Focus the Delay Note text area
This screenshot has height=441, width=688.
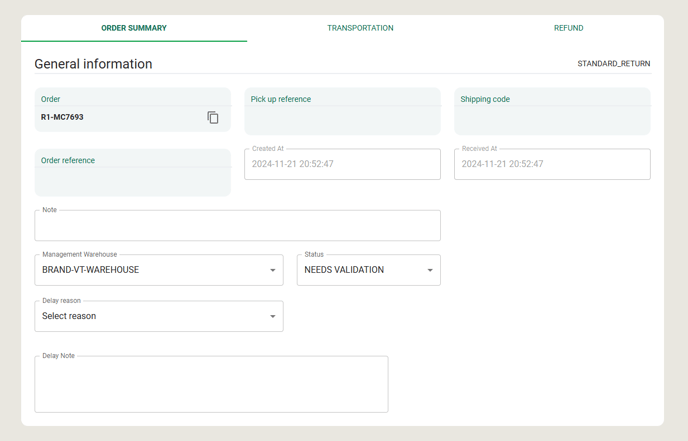click(211, 384)
